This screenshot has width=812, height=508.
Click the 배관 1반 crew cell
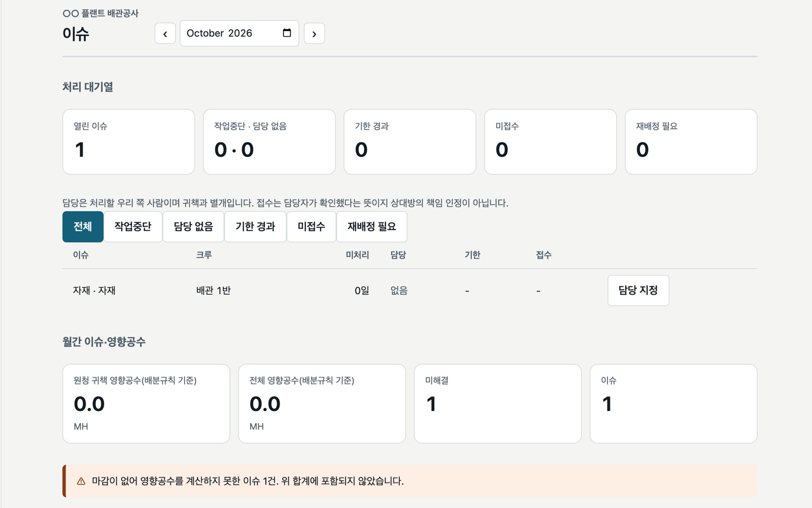[x=214, y=291]
